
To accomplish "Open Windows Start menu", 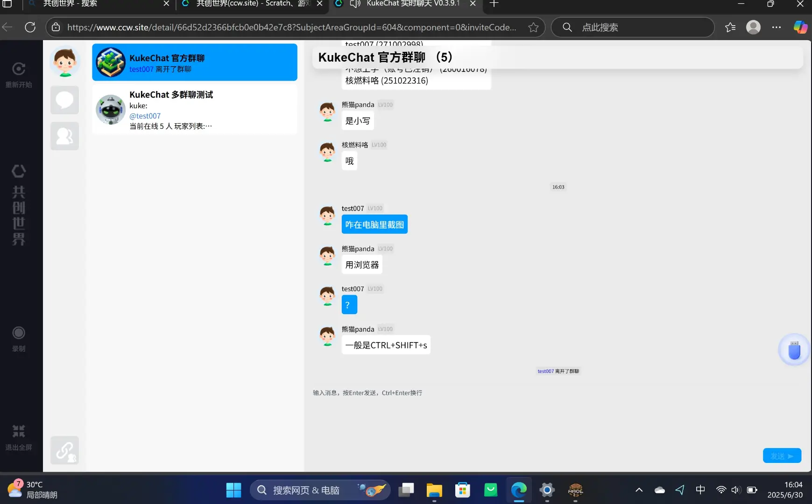I will coord(233,490).
